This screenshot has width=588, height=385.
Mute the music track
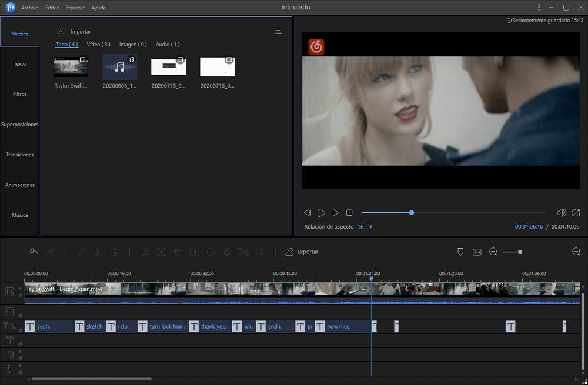point(20,351)
